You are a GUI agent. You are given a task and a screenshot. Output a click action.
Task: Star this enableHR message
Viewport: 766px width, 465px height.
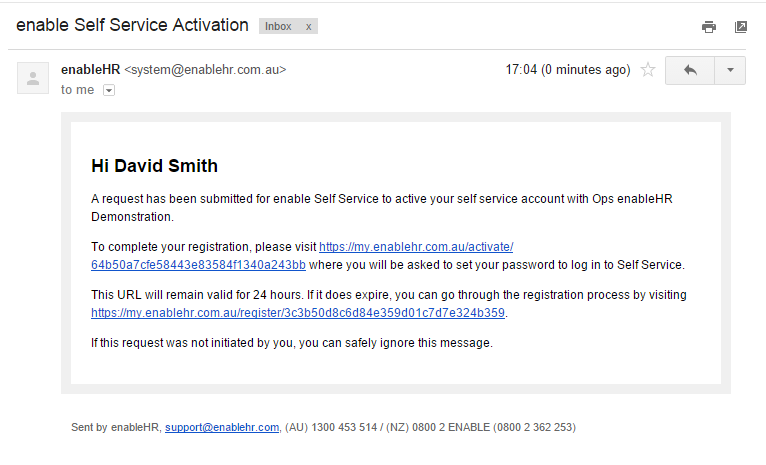(x=648, y=70)
